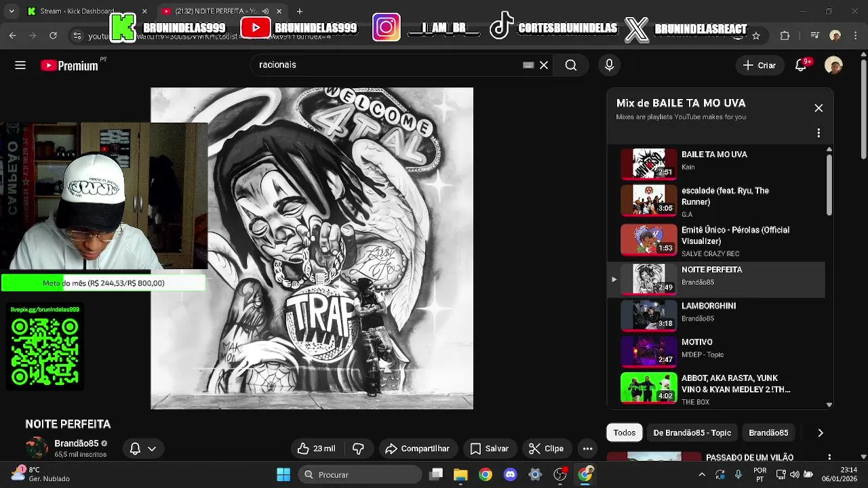868x488 pixels.
Task: Bookmark this page with the star icon
Action: pyautogui.click(x=756, y=36)
